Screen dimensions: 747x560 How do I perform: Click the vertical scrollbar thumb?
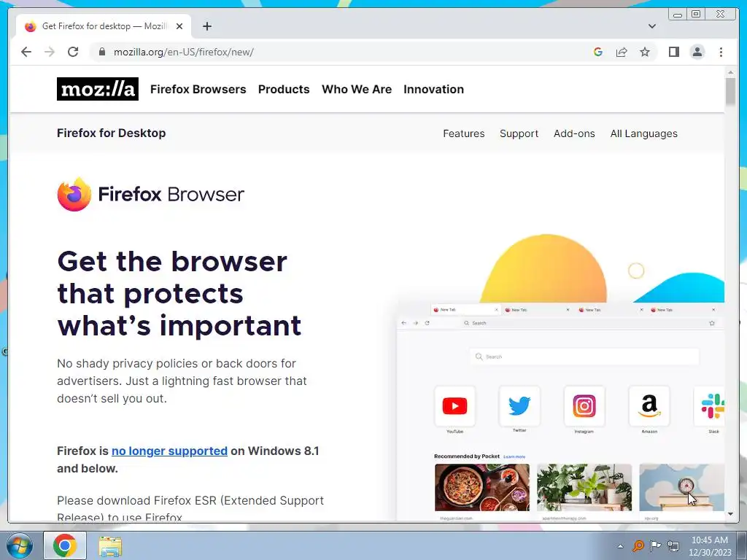730,91
